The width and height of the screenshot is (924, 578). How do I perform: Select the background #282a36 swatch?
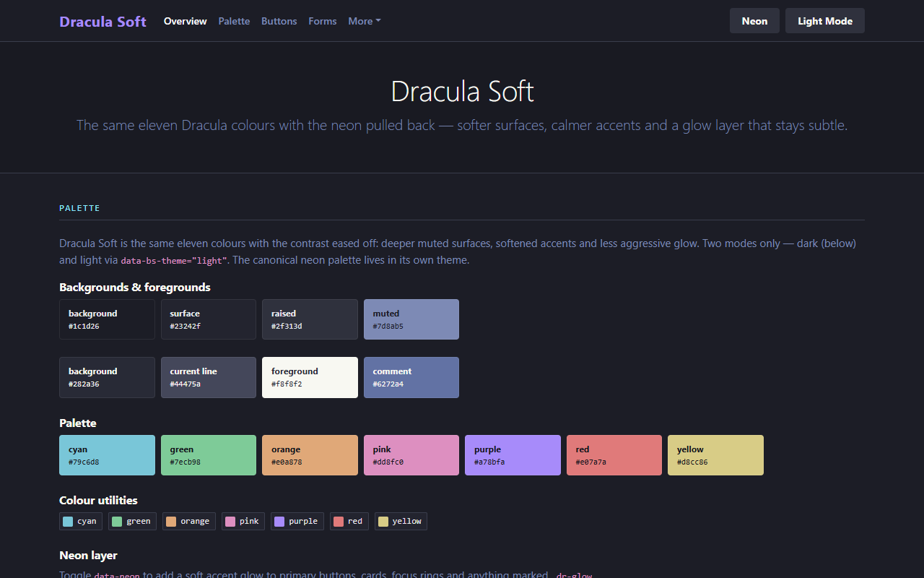point(107,377)
